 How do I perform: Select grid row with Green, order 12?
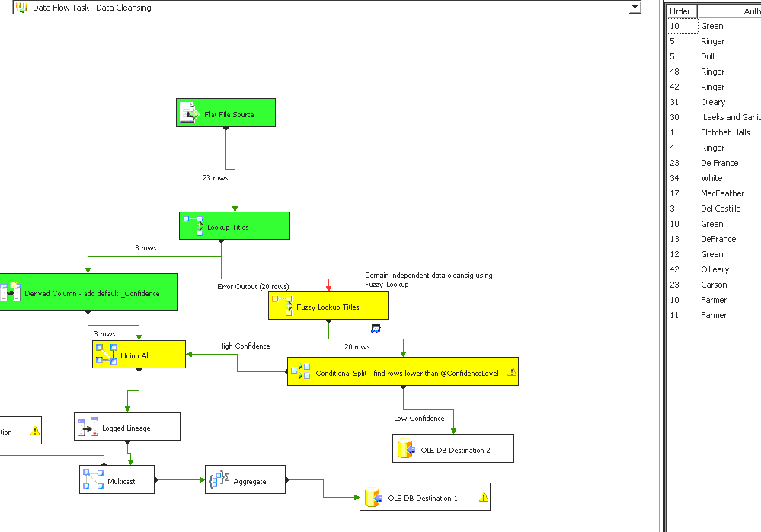[714, 254]
